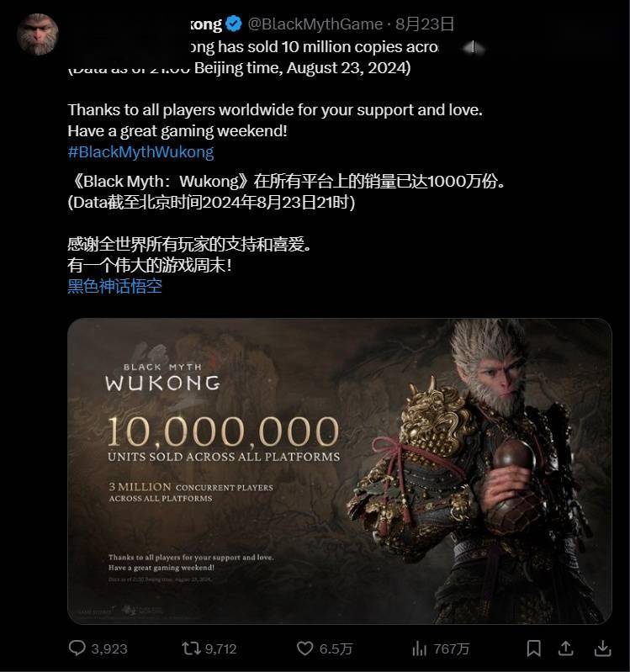
Task: Open view analytics bar chart icon
Action: click(419, 648)
